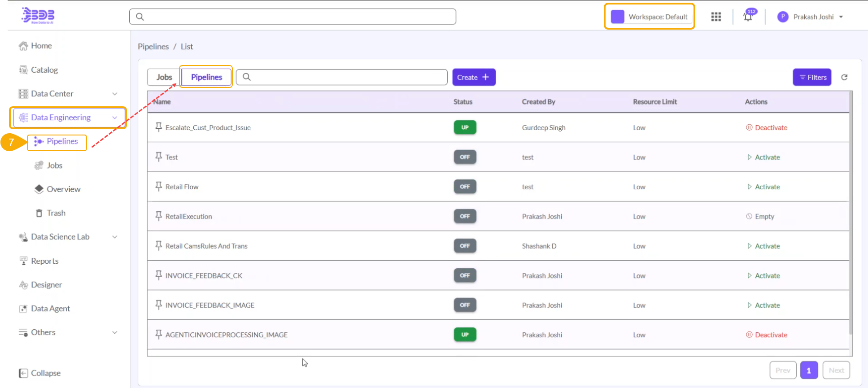
Task: Open the Filters button
Action: (x=812, y=77)
